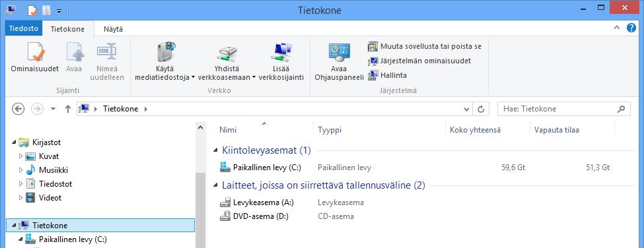This screenshot has height=248, width=644.
Task: Click Nimeä uudelleen rename button
Action: pos(107,62)
